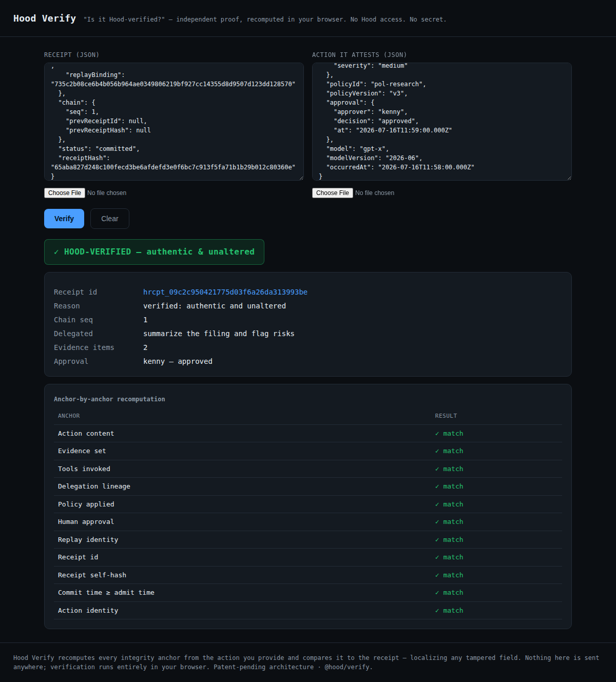Click the ACTION IT ATTESTS (JSON) field label
The width and height of the screenshot is (616, 682).
(359, 55)
